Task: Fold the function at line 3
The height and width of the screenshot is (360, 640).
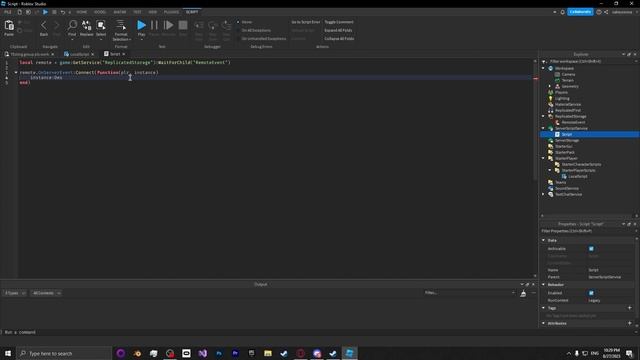Action: 16,73
